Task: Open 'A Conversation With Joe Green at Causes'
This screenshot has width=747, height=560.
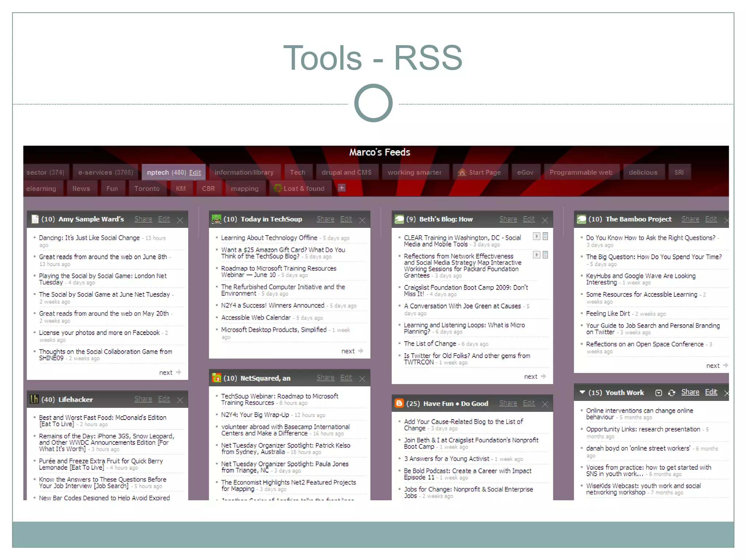Action: point(462,306)
